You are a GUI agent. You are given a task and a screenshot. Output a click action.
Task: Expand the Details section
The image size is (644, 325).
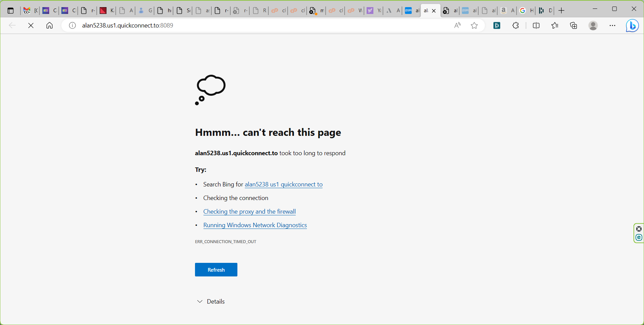click(x=211, y=302)
